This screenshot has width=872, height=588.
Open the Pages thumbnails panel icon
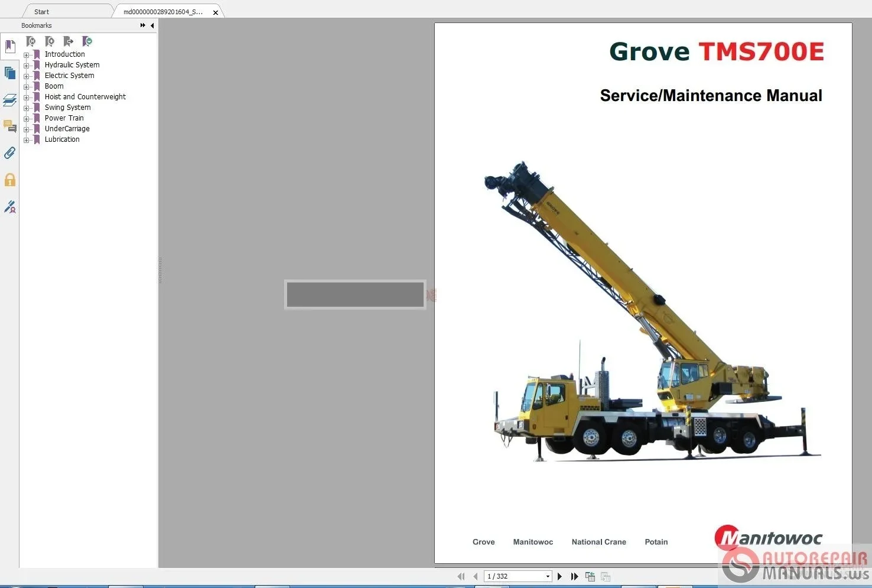tap(10, 73)
